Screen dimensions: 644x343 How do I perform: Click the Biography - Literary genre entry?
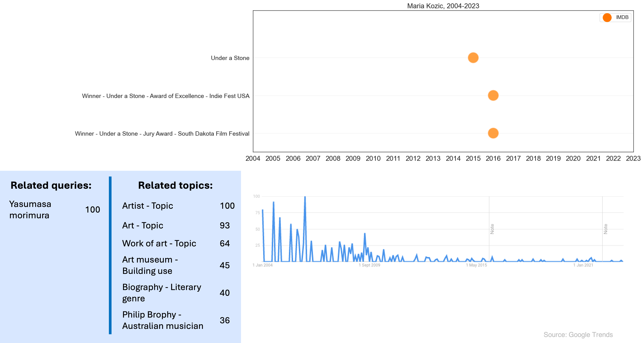pos(162,293)
